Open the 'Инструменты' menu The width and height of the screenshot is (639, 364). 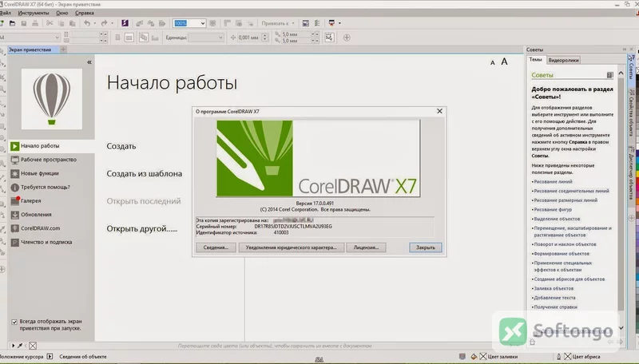[34, 13]
